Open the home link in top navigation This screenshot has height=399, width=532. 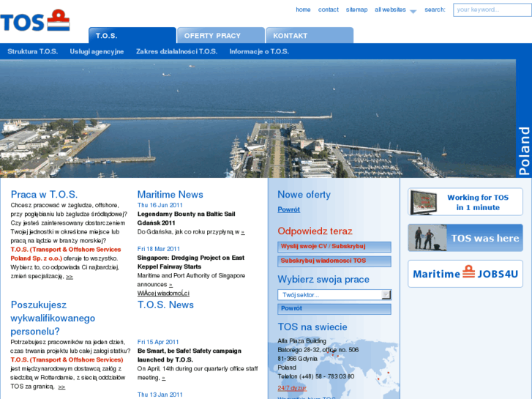[x=303, y=10]
